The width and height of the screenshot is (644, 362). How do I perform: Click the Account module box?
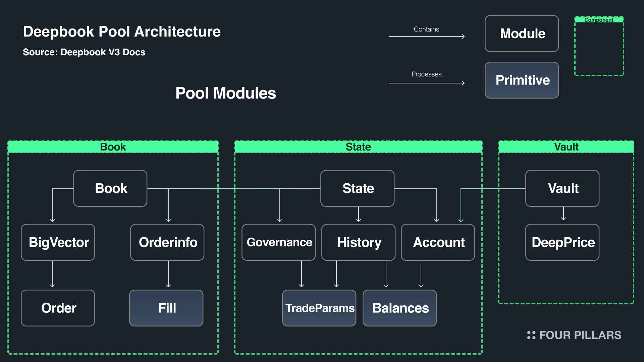point(438,242)
